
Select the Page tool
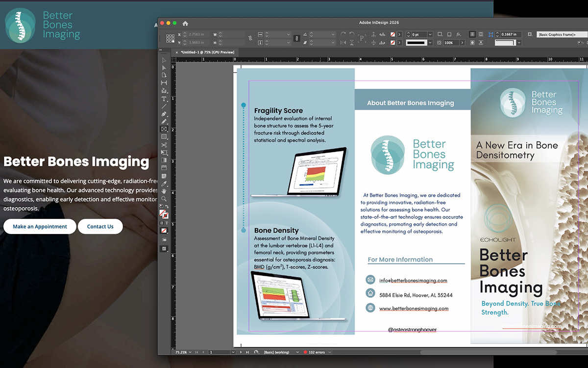point(164,75)
